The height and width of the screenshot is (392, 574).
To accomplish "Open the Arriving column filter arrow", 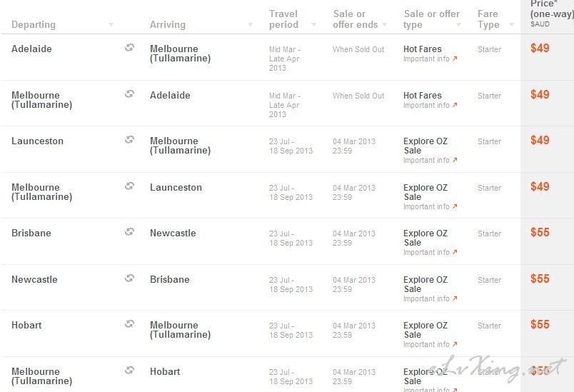I will coord(251,24).
